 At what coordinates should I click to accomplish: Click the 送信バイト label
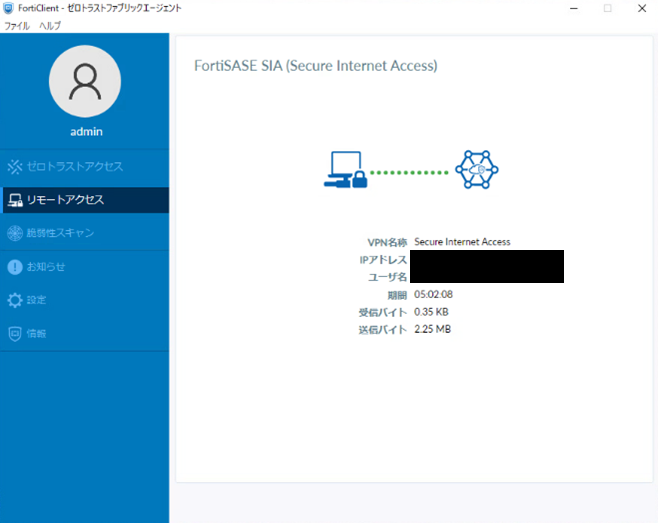point(383,330)
